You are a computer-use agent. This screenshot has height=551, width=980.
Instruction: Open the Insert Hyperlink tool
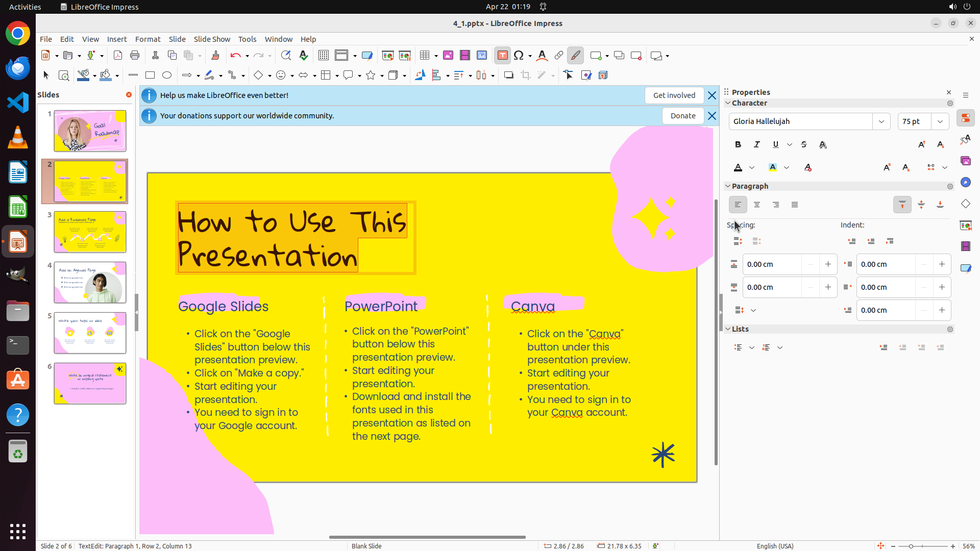(x=559, y=56)
